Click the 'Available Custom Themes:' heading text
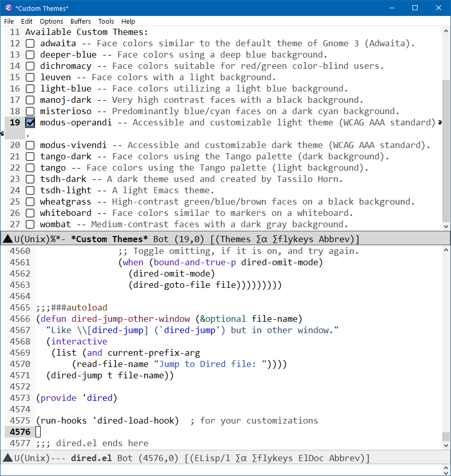The width and height of the screenshot is (451, 476). coord(86,32)
